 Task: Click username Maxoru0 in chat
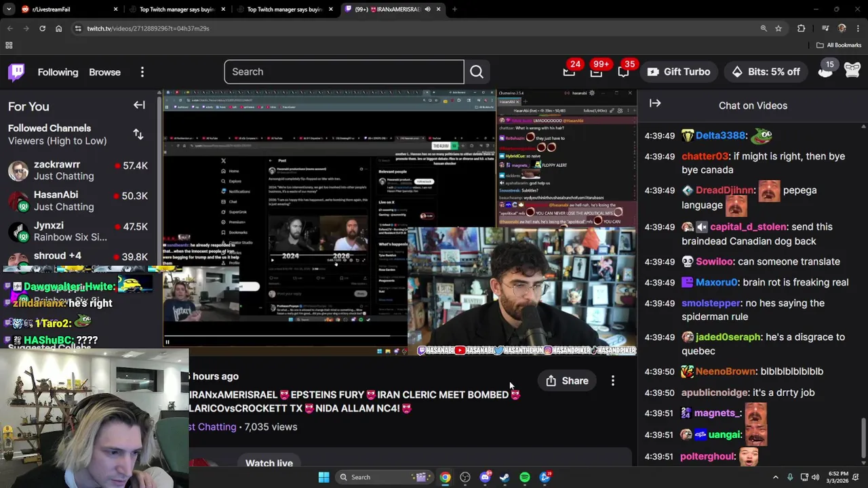tap(716, 283)
